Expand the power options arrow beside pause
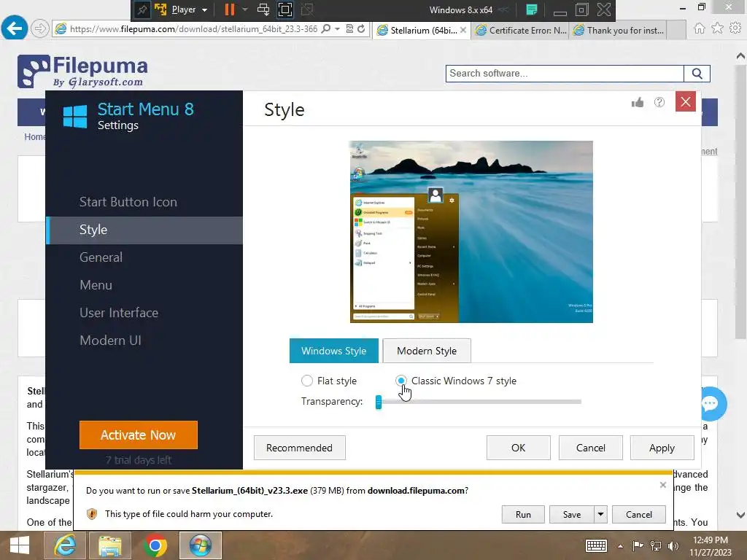 245,9
